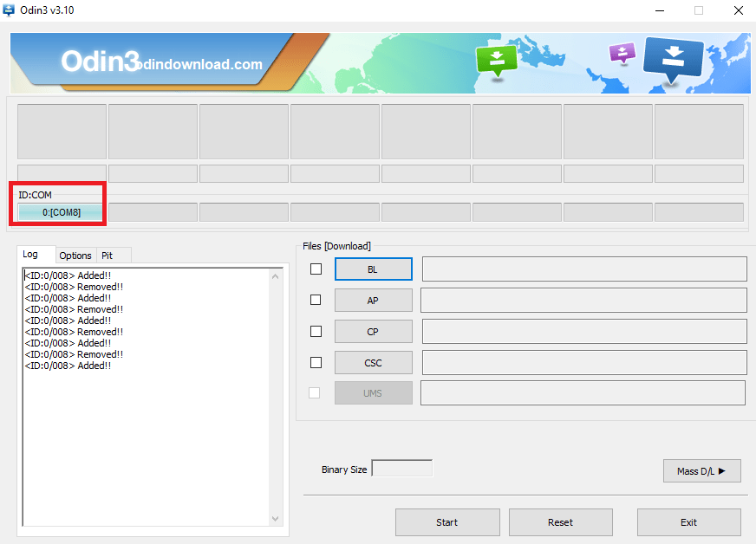Click the AP file path field
Screen dimensions: 756x544
583,301
